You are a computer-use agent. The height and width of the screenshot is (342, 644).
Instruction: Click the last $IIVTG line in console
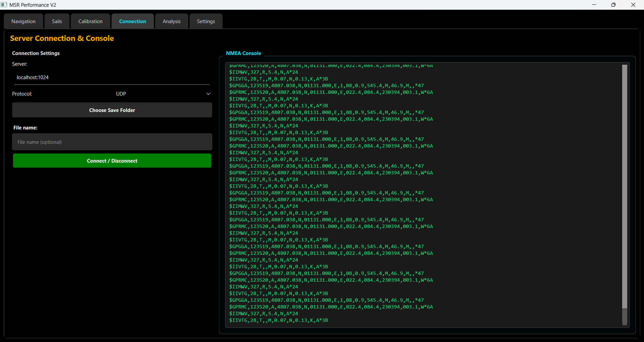(278, 321)
